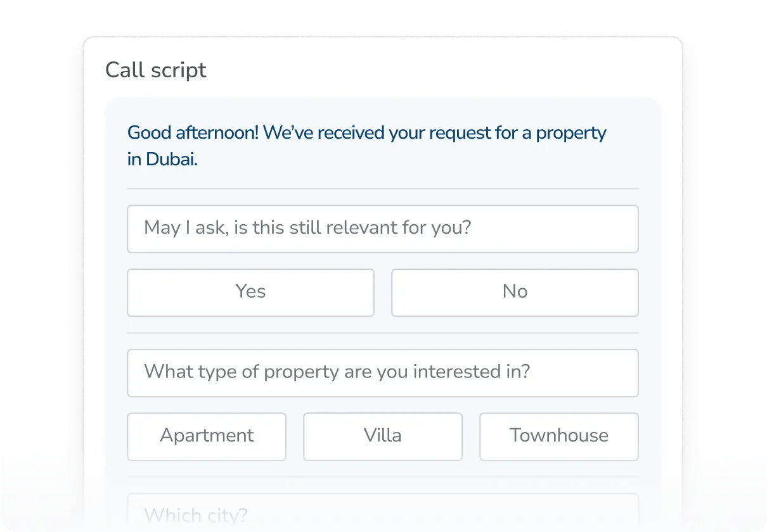Choose Villa as property type
The image size is (767, 532).
383,436
